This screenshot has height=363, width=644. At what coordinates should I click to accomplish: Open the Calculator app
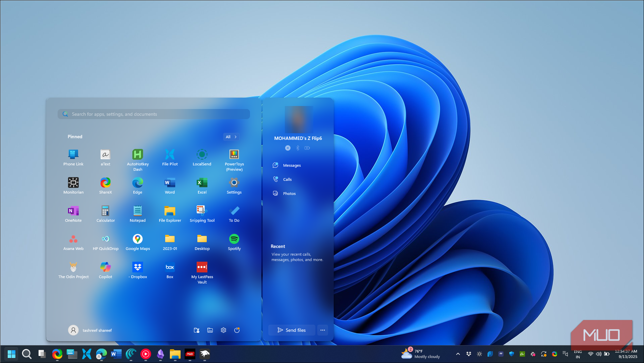(106, 214)
